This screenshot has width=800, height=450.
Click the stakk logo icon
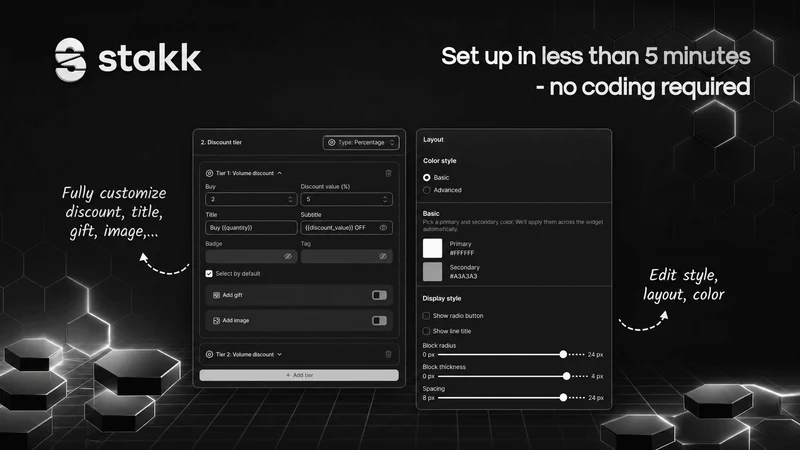(70, 60)
